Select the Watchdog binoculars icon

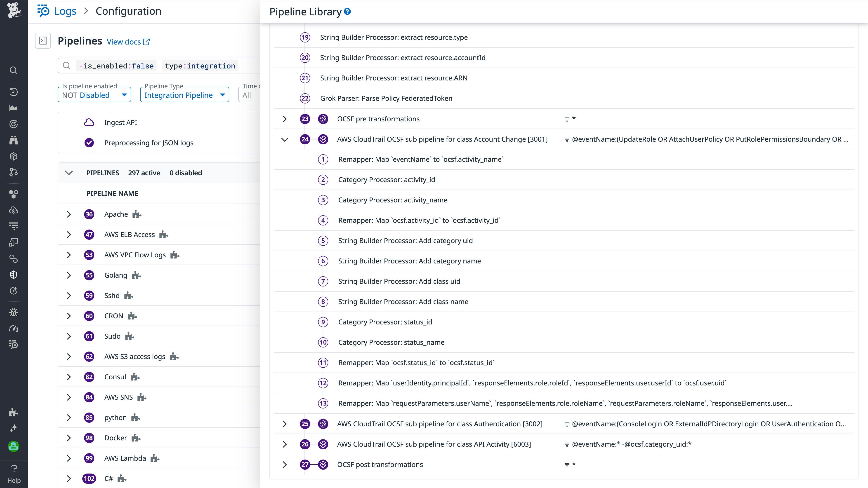click(14, 140)
